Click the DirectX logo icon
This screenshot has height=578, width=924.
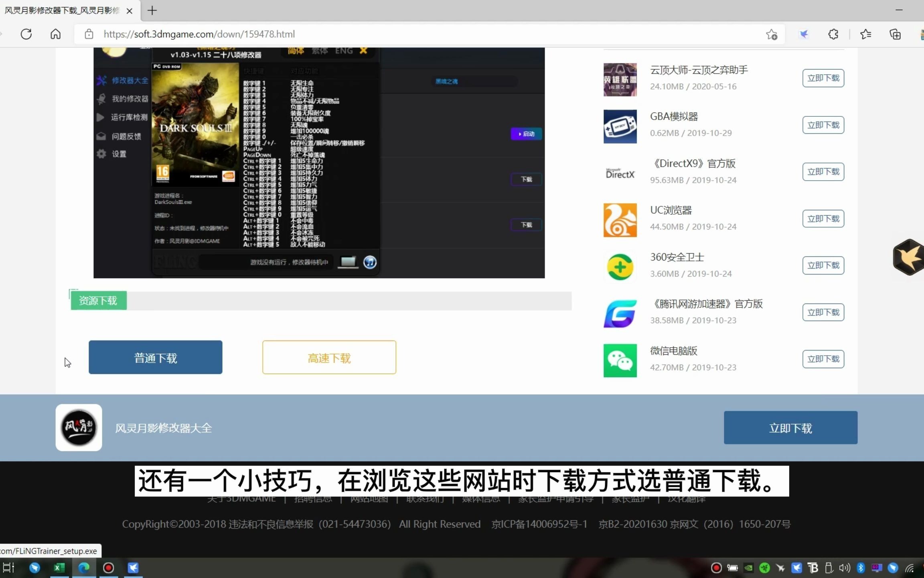620,173
